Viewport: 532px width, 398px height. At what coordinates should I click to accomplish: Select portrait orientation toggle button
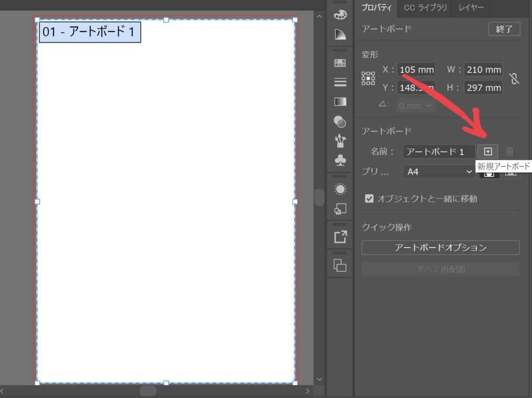(x=488, y=173)
